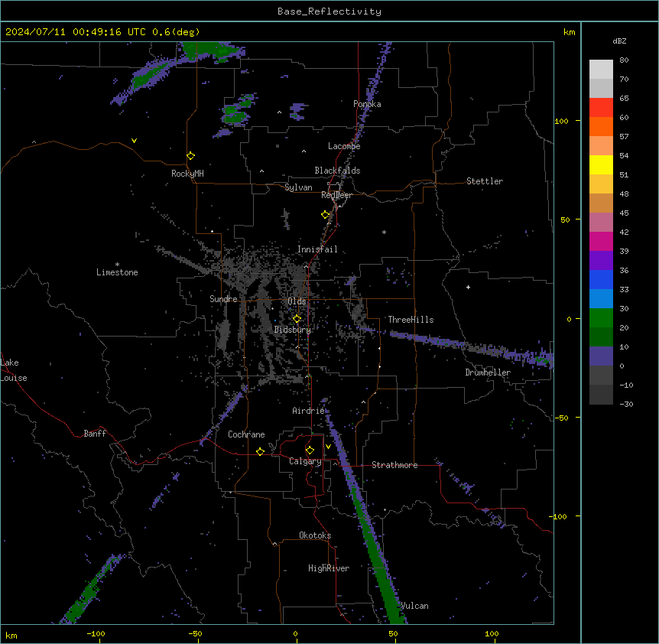Select the Okotoks label
The height and width of the screenshot is (644, 659).
(315, 535)
